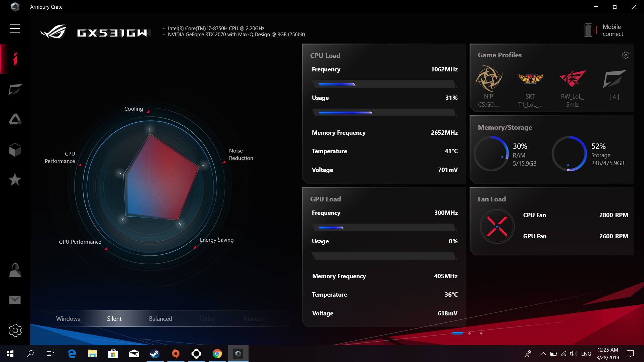Screen dimensions: 644x362
Task: Show hidden system tray icons chevron
Action: click(543, 354)
